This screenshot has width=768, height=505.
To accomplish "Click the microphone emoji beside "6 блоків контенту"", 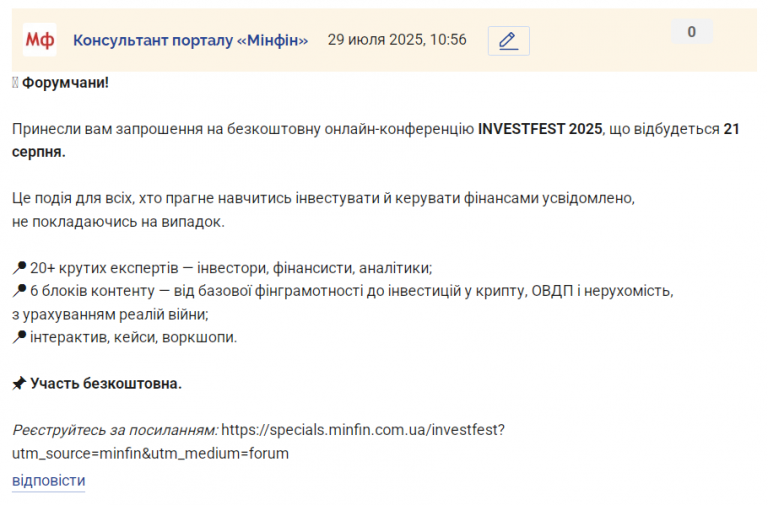I will [x=19, y=291].
